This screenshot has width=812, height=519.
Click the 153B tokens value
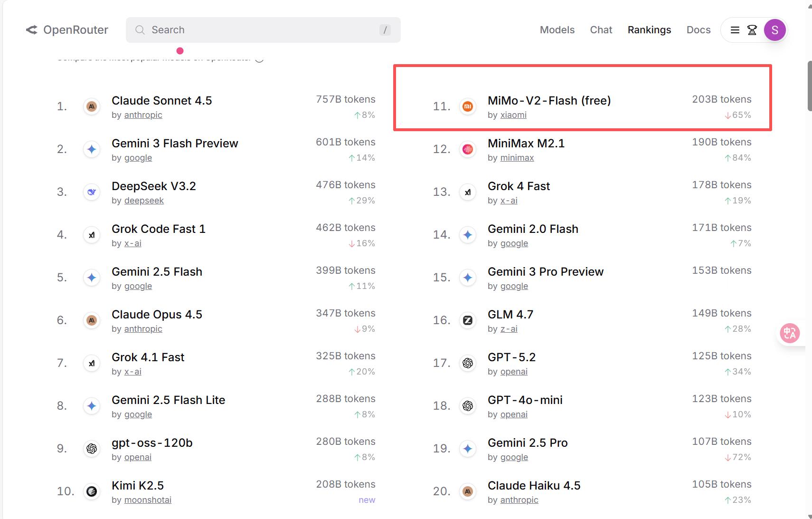[722, 270]
